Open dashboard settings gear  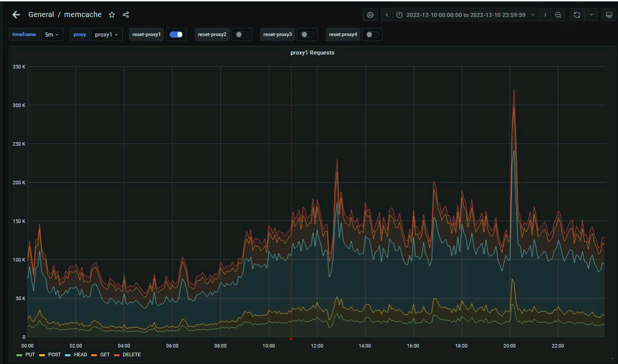[370, 15]
